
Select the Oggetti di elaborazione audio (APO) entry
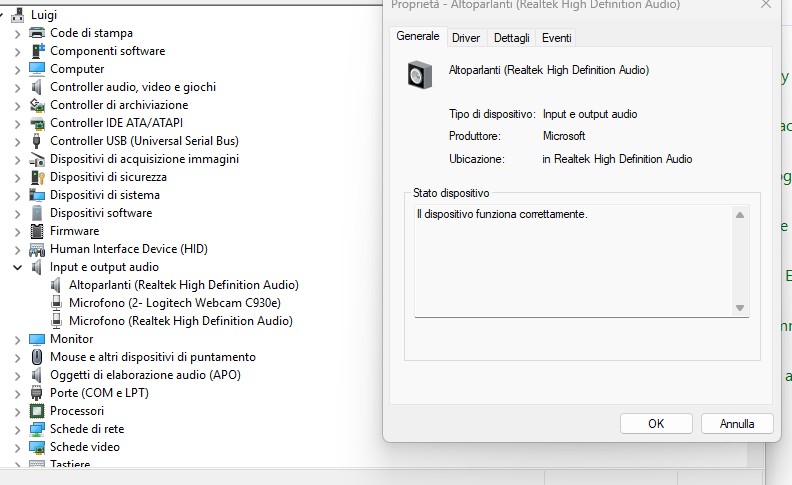[145, 375]
